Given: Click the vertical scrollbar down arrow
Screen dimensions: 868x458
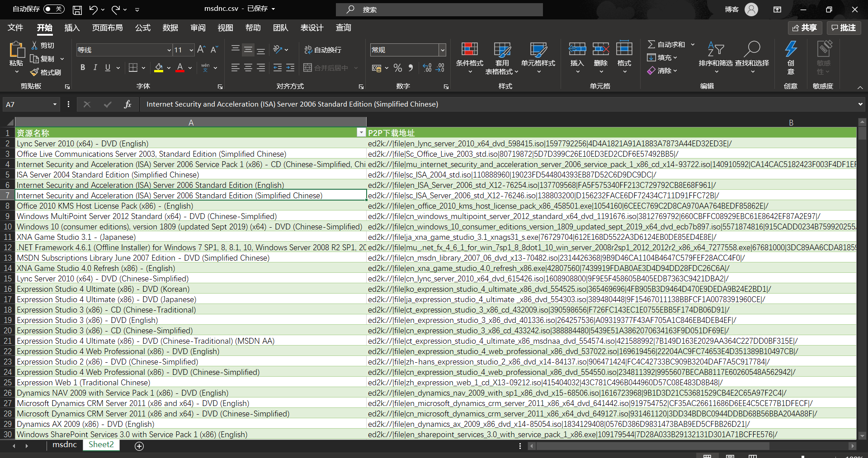Looking at the screenshot, I should (x=862, y=436).
